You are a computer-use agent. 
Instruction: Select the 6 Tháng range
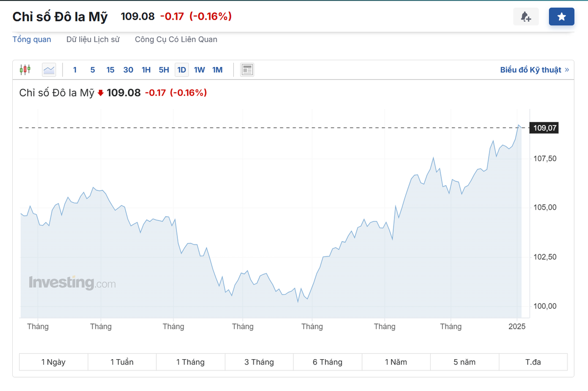[327, 362]
